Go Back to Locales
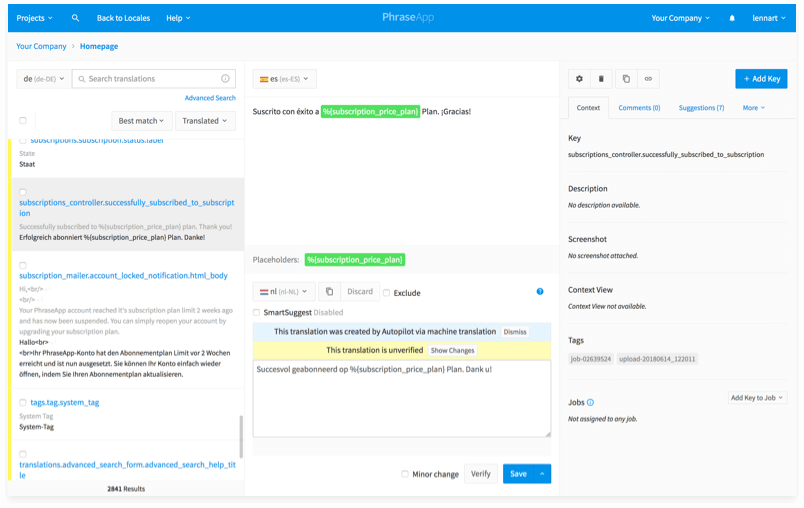Image resolution: width=804 pixels, height=508 pixels. 123,18
